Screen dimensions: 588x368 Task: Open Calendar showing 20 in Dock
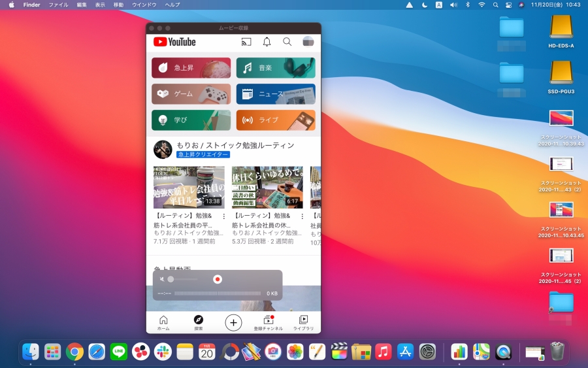click(207, 352)
